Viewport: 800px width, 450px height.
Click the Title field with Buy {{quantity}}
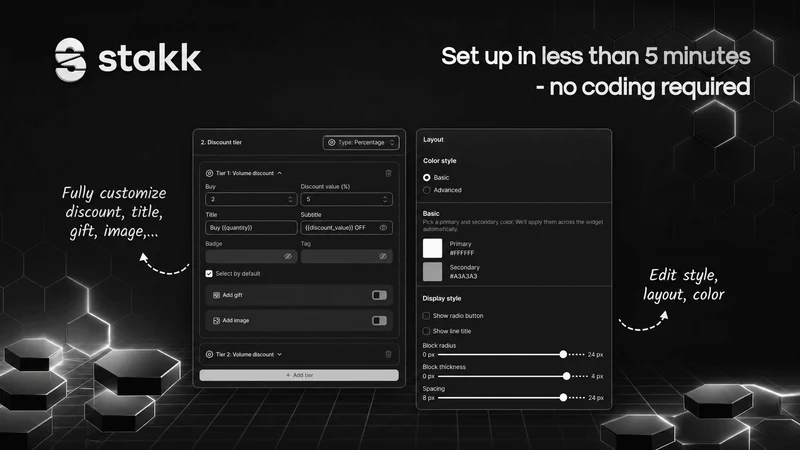click(251, 228)
